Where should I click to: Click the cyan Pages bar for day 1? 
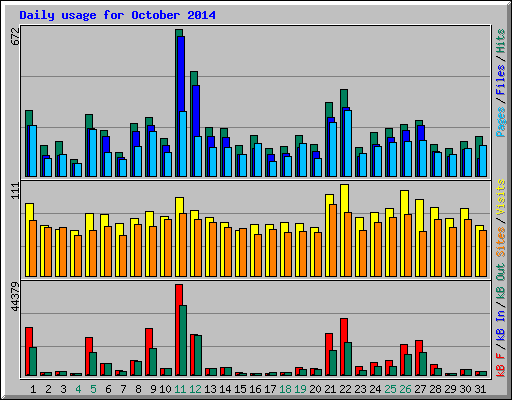pyautogui.click(x=33, y=151)
